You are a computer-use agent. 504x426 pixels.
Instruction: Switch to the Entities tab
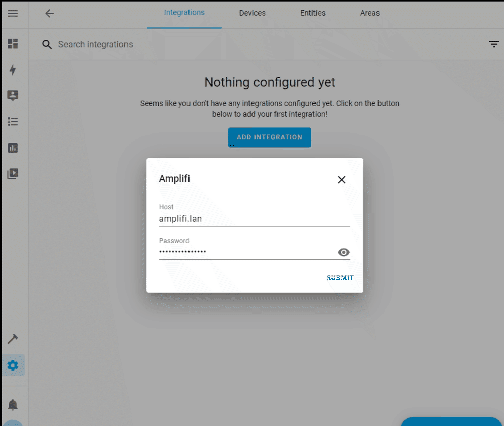tap(313, 13)
